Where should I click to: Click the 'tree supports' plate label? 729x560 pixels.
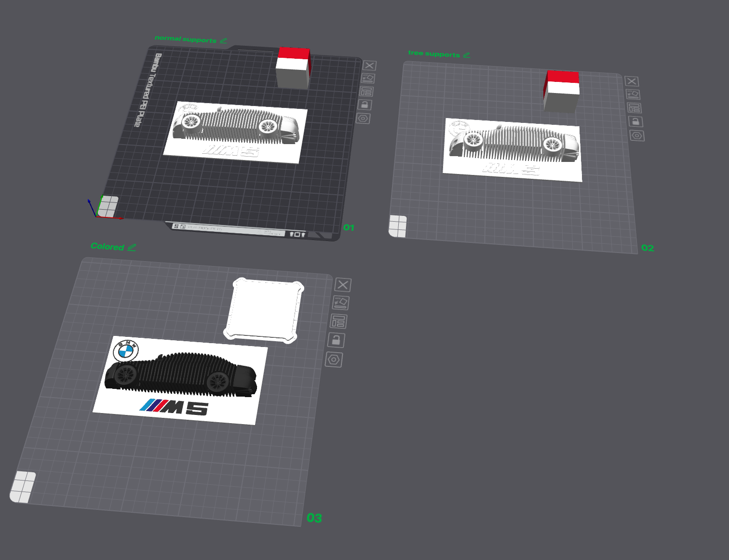tap(434, 53)
